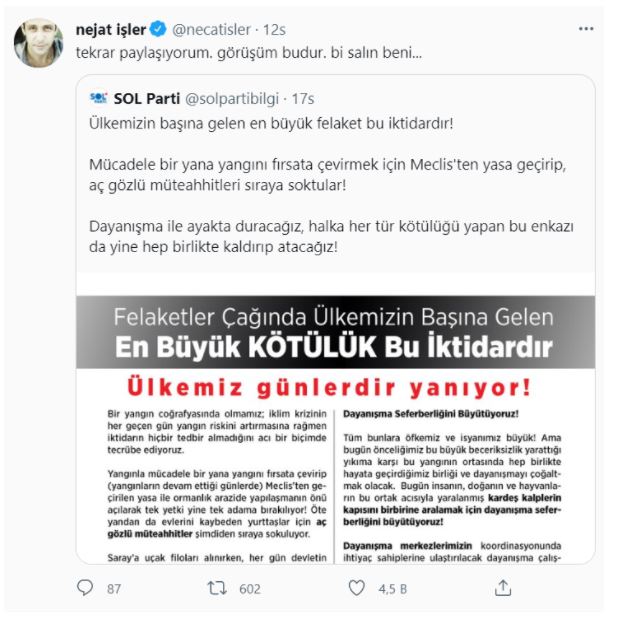Click the SOL Parti account name
620x622 pixels.
tap(147, 98)
